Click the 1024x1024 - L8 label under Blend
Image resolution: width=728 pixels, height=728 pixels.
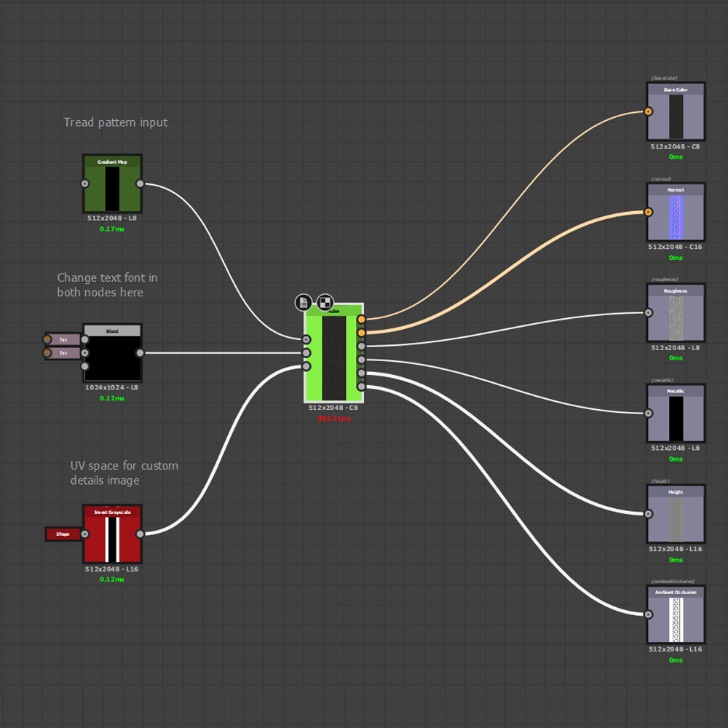pyautogui.click(x=112, y=387)
